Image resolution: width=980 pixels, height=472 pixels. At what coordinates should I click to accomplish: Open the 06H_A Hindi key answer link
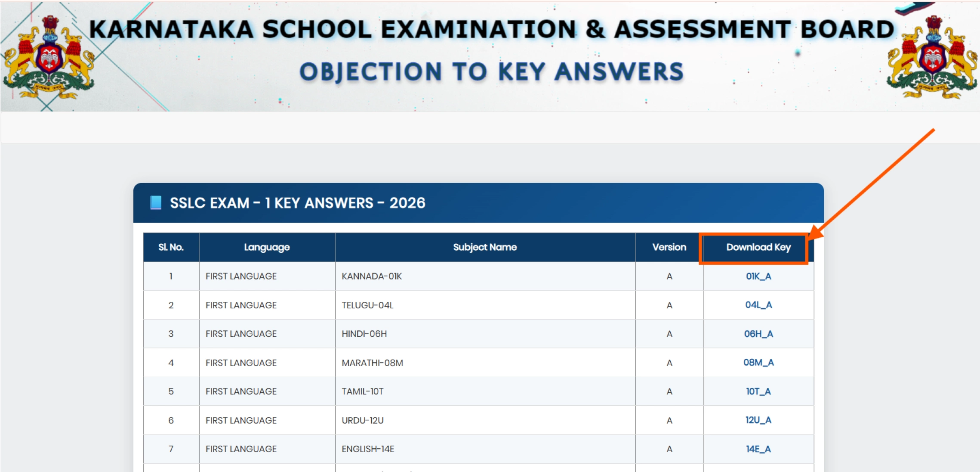pyautogui.click(x=758, y=334)
